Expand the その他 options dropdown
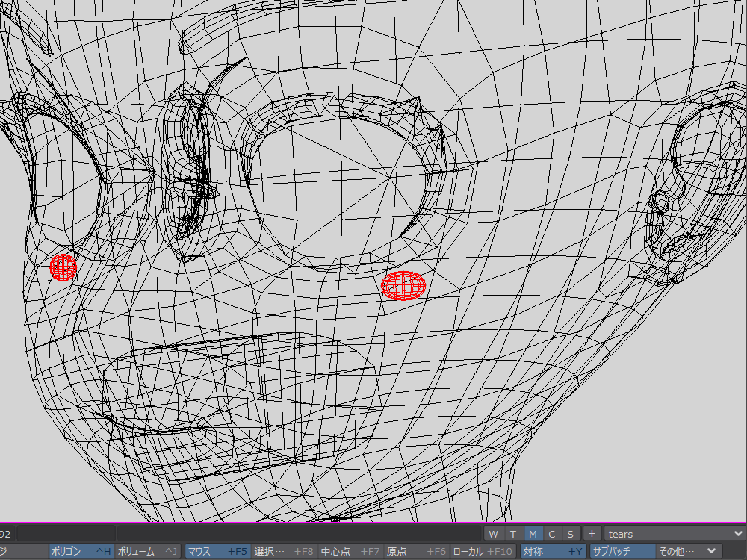The height and width of the screenshot is (560, 747). [x=687, y=552]
